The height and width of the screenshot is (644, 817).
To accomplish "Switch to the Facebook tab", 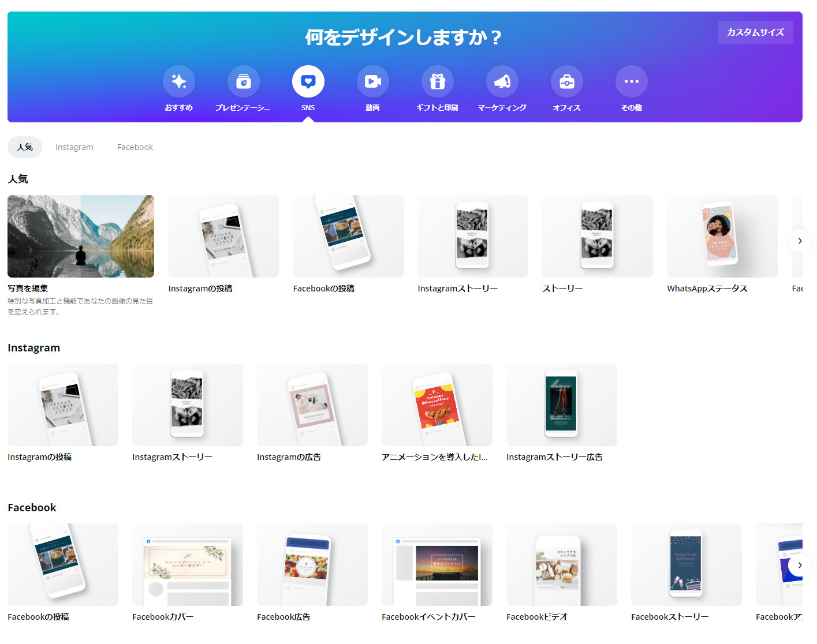I will click(135, 147).
